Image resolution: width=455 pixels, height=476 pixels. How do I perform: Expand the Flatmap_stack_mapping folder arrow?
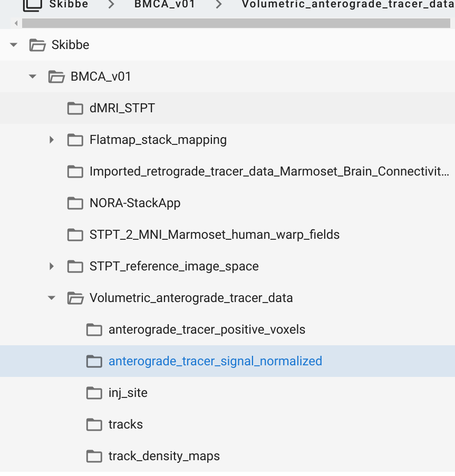click(52, 140)
